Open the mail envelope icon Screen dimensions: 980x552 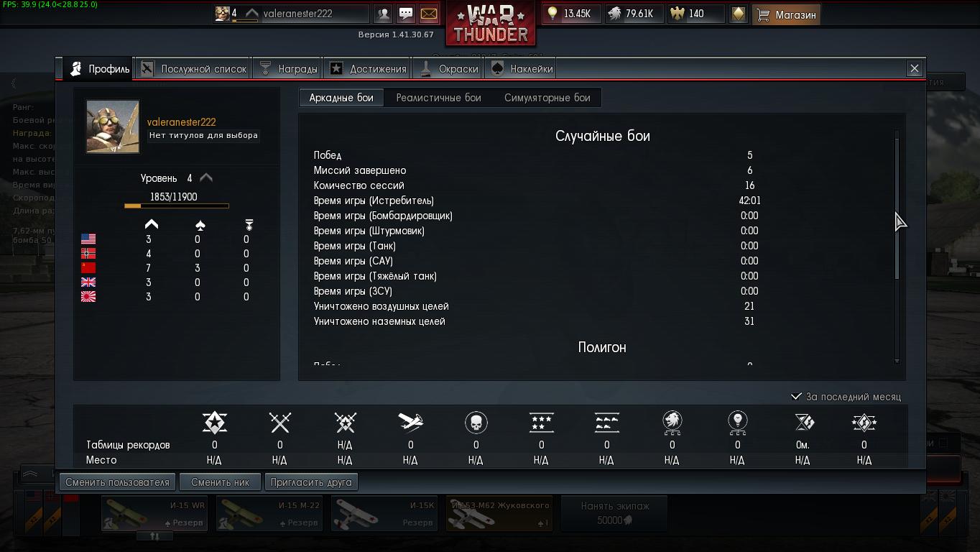(x=428, y=14)
